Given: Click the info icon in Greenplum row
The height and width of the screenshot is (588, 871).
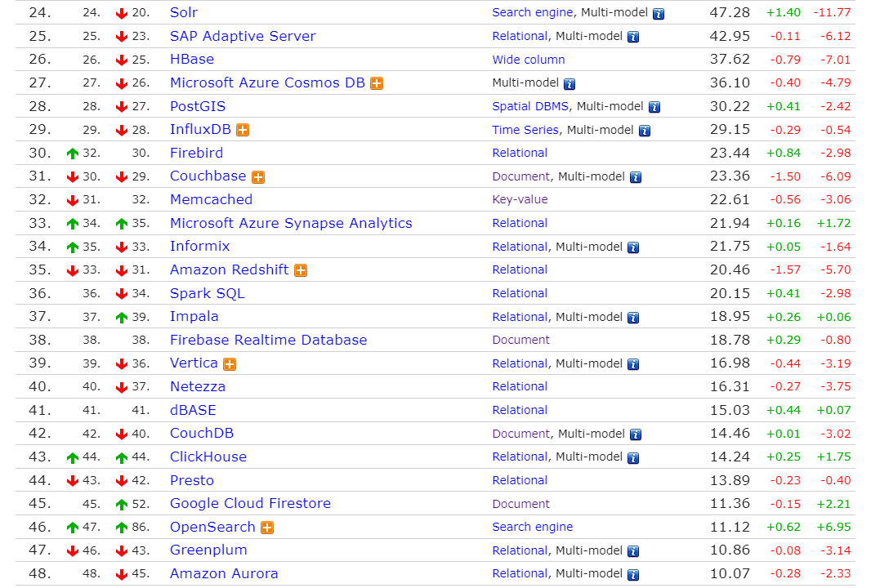Looking at the screenshot, I should coord(632,551).
